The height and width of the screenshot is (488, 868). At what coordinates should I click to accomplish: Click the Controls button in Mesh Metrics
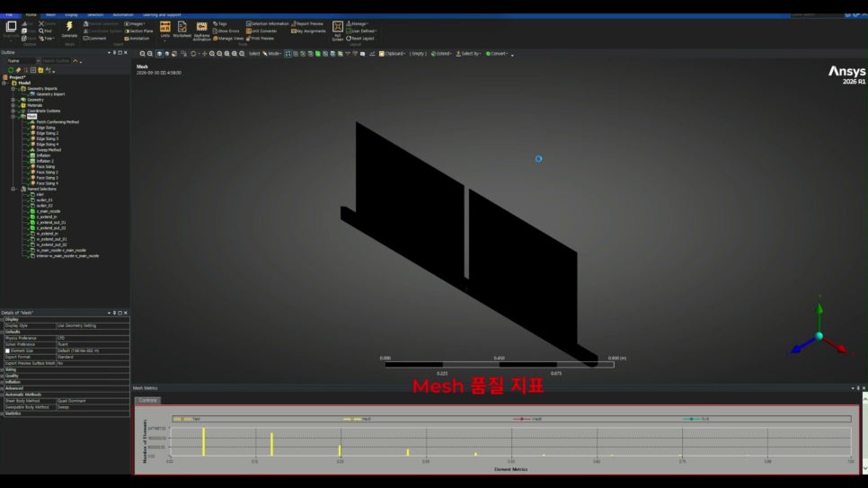(x=147, y=400)
